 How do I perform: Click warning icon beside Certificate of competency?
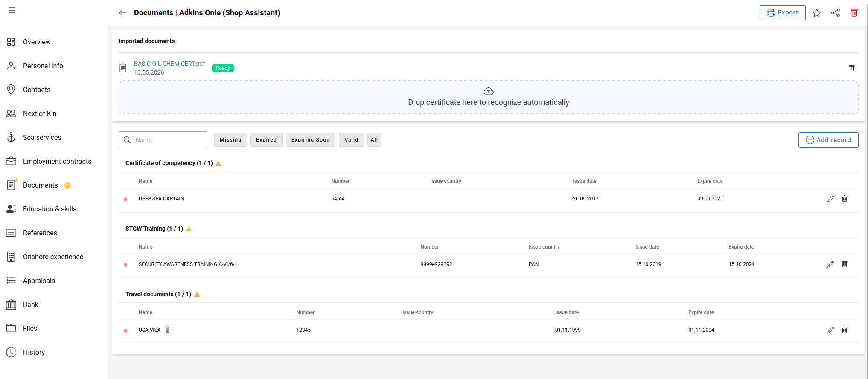[218, 163]
